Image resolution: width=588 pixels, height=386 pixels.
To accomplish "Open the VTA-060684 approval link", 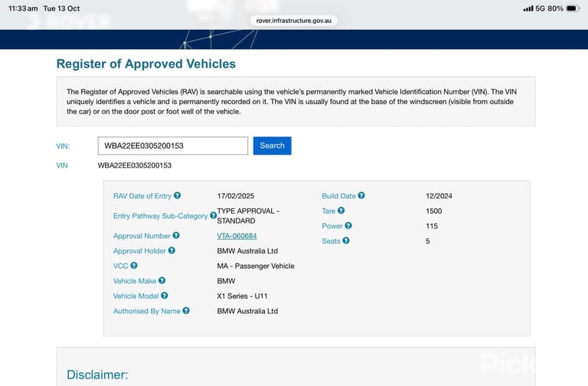I will 237,236.
